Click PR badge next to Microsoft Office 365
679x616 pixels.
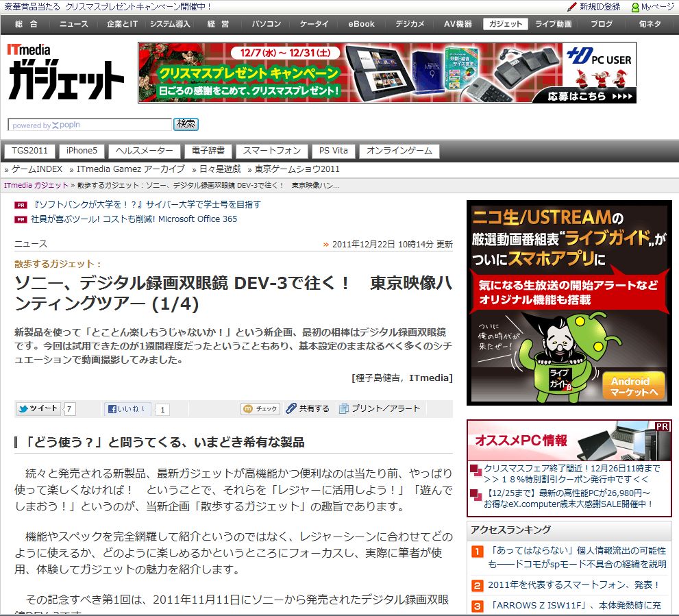click(x=21, y=220)
